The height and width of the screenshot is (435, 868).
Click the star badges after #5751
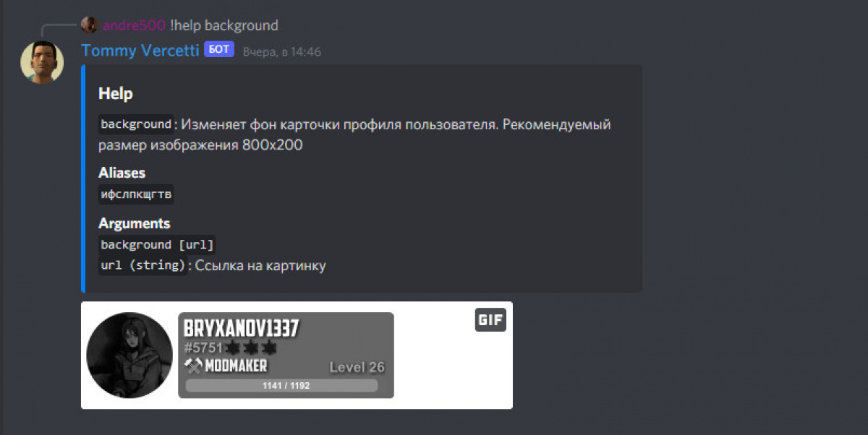coord(251,348)
